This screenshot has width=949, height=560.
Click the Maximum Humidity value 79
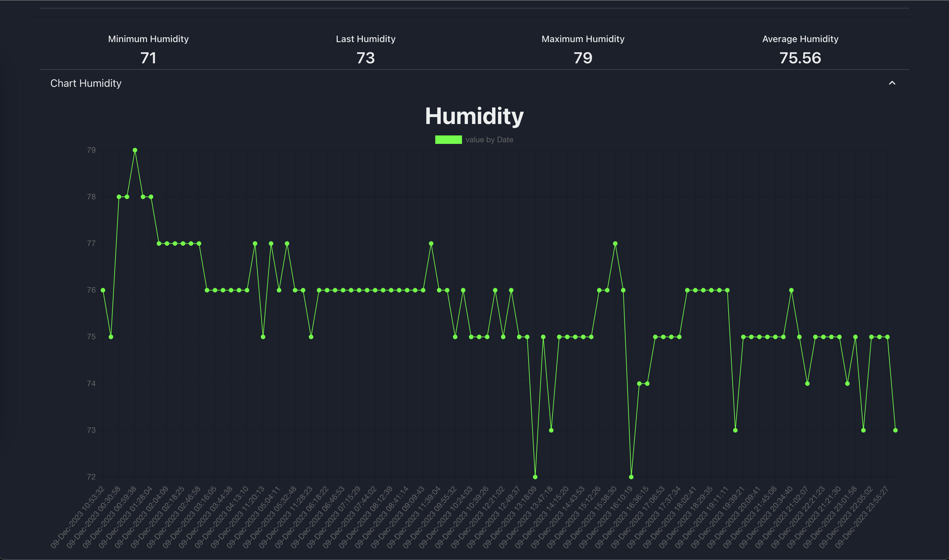583,58
